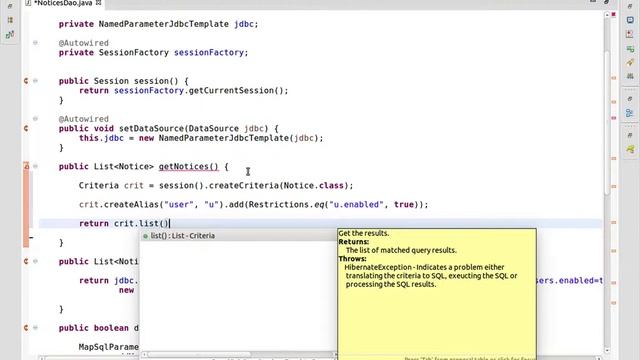Click the text 'createCriteria' in the Criteria line
This screenshot has width=640, height=360.
(x=244, y=186)
